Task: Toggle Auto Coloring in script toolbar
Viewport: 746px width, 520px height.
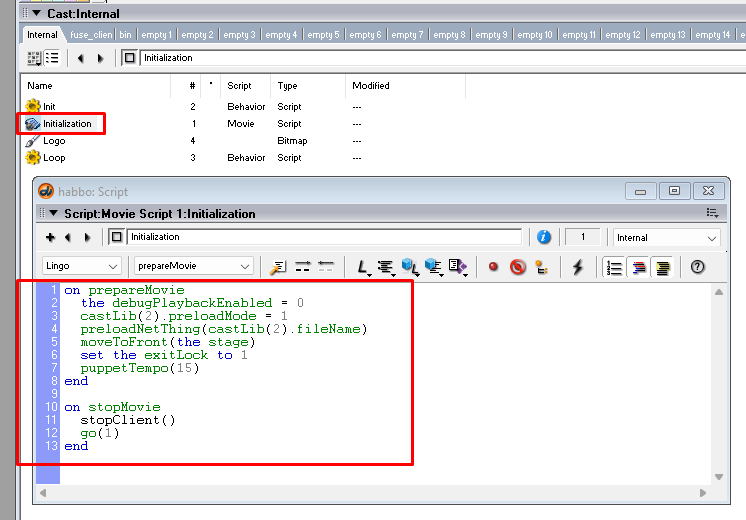Action: click(639, 267)
